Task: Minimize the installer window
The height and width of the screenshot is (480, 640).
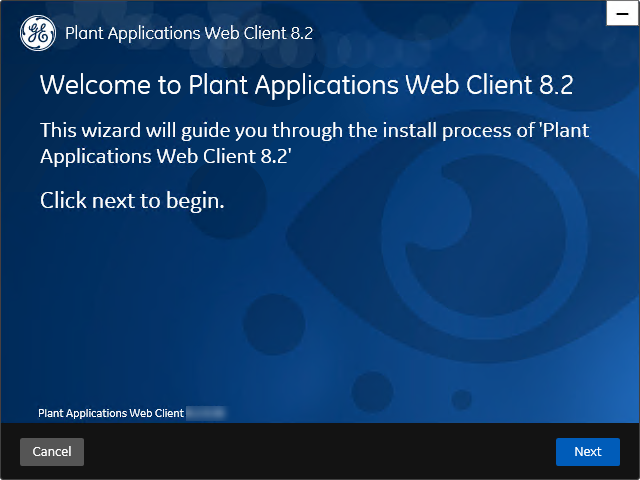Action: [622, 13]
